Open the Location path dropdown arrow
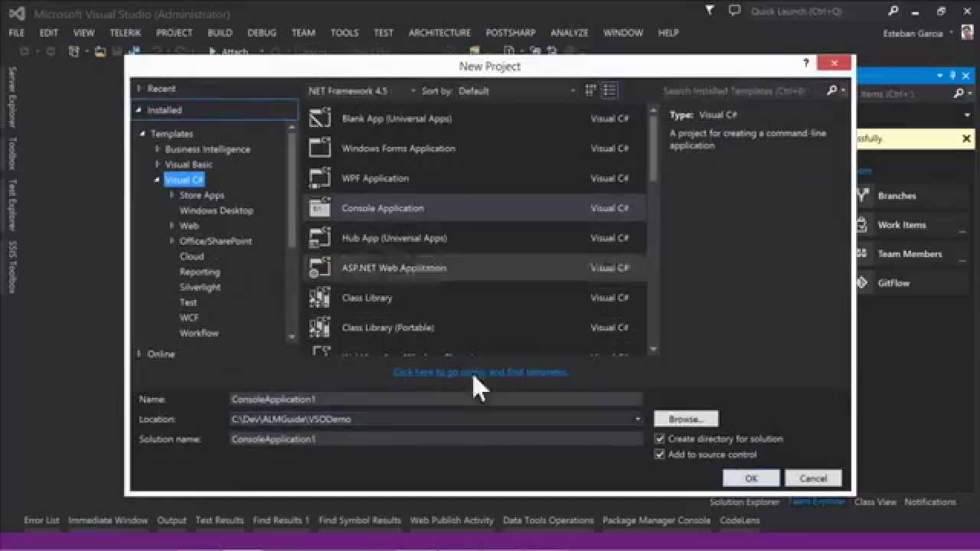Screen dimensions: 980x551 637,419
